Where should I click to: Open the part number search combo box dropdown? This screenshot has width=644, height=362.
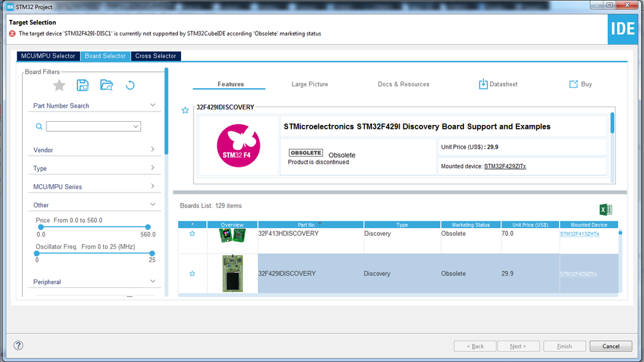(x=135, y=126)
